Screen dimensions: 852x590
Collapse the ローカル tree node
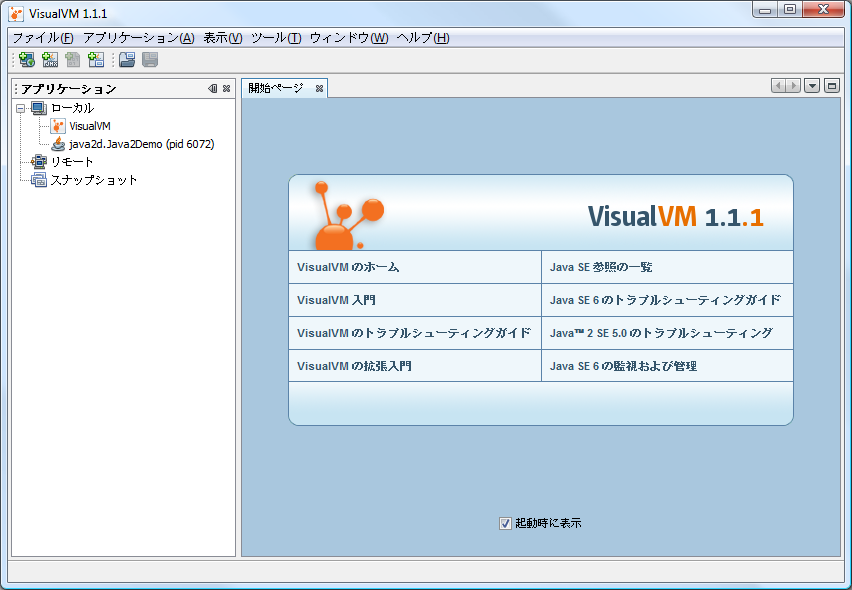(x=21, y=108)
